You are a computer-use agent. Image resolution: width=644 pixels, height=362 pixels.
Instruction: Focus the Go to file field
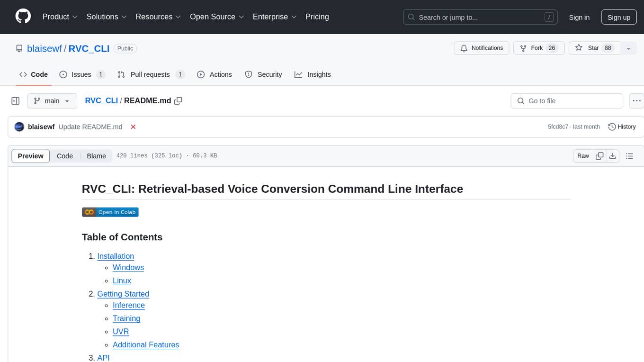(x=567, y=101)
